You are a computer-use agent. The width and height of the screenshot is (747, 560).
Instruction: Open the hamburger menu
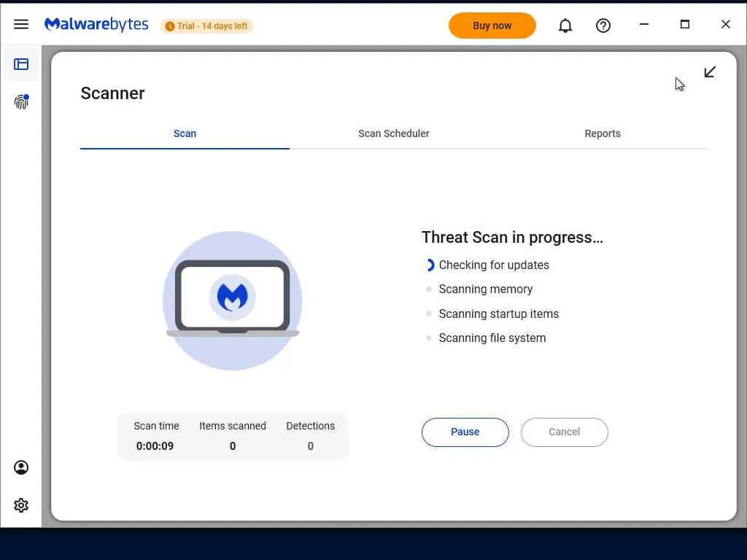(21, 24)
